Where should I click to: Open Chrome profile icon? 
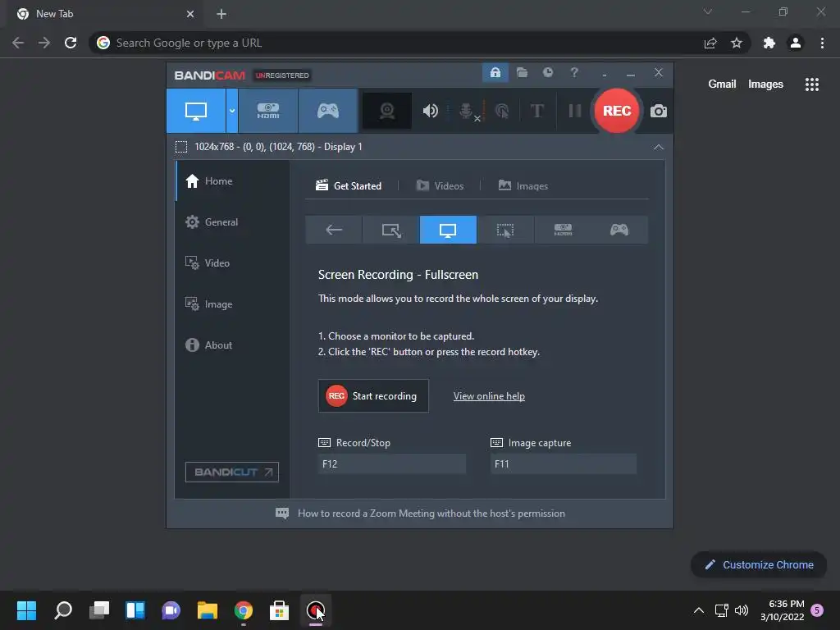coord(796,43)
